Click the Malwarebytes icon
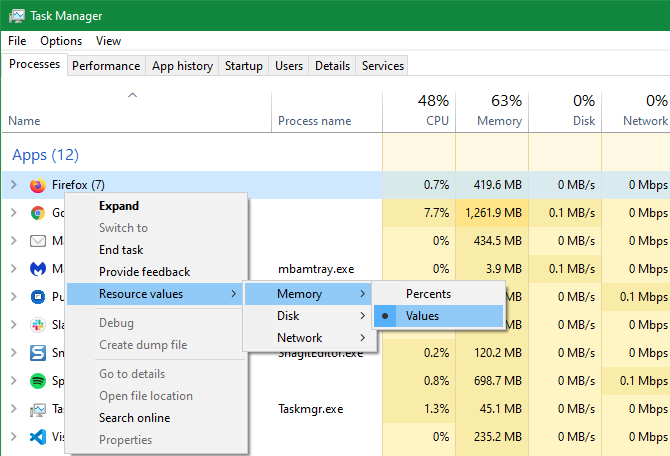670x456 pixels. [x=38, y=269]
